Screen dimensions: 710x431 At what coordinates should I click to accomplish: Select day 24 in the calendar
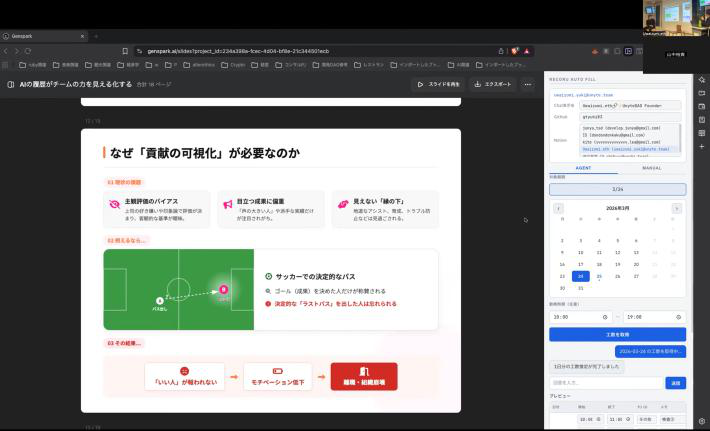coord(580,276)
